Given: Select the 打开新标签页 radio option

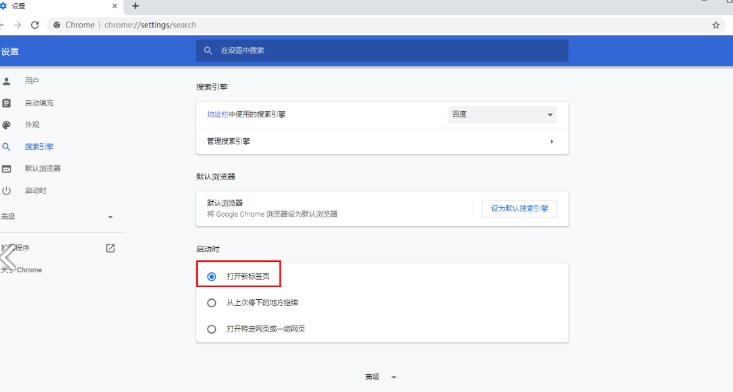Looking at the screenshot, I should pos(211,277).
